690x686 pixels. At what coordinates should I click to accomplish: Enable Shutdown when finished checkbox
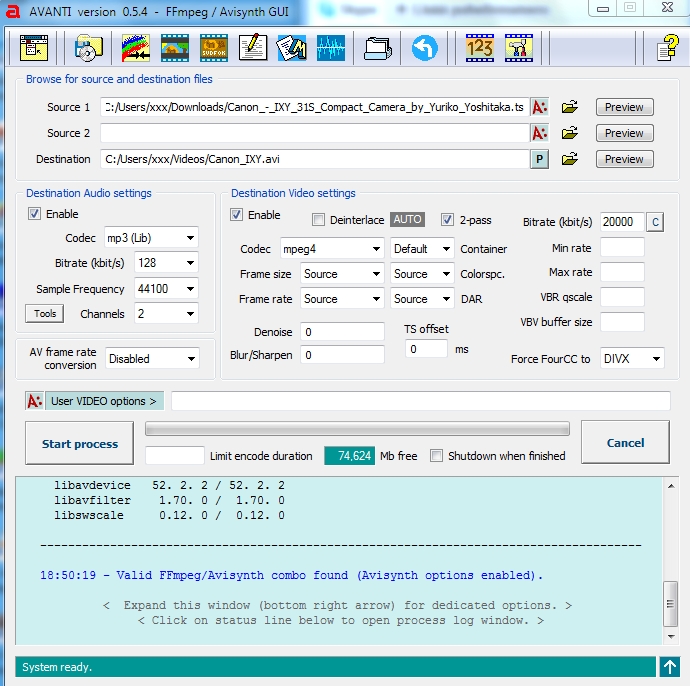[436, 455]
